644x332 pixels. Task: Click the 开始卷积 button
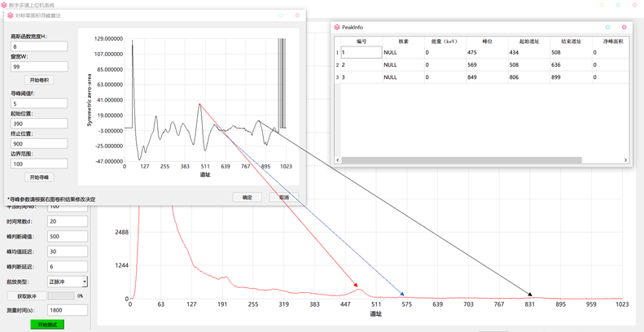point(39,80)
